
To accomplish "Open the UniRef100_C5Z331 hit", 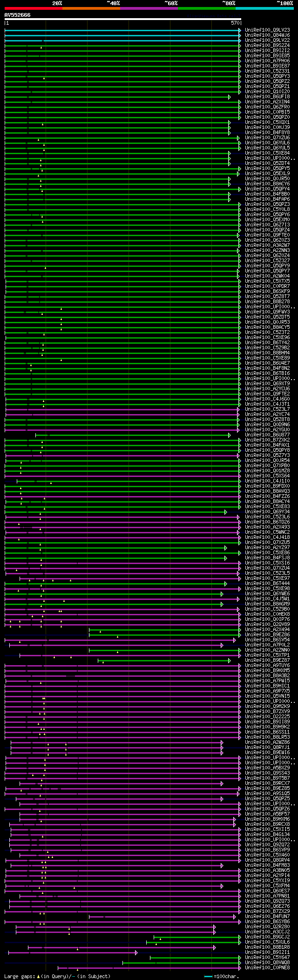I will pos(267,71).
